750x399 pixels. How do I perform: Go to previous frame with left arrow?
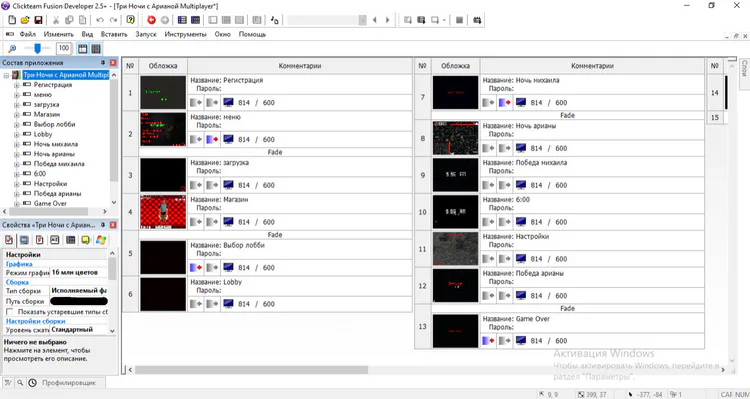click(375, 20)
